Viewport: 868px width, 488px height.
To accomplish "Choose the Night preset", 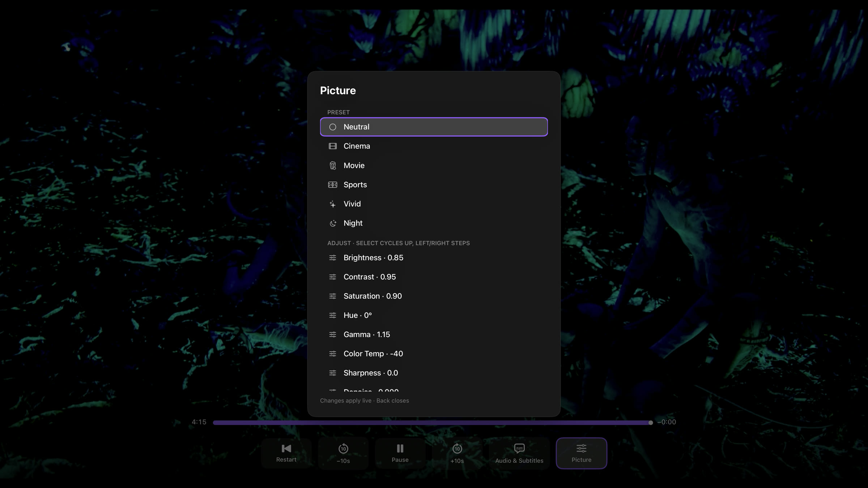I will pos(434,223).
